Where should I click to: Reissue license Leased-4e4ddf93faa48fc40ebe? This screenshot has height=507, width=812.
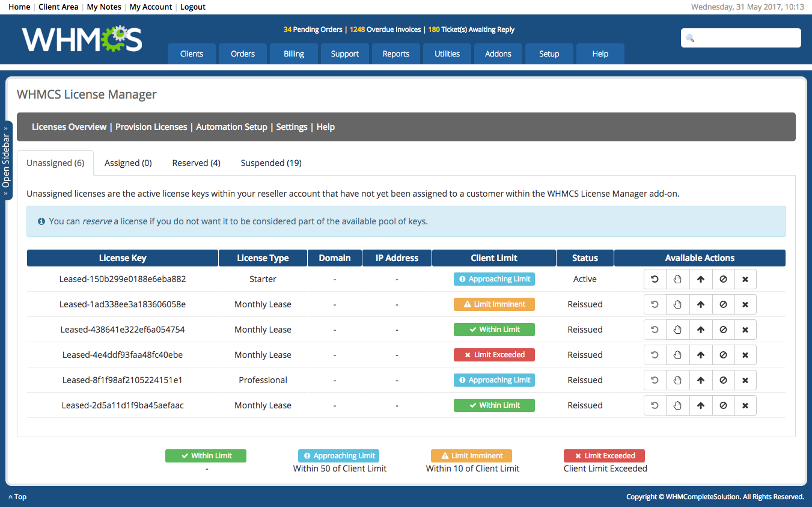(x=655, y=355)
